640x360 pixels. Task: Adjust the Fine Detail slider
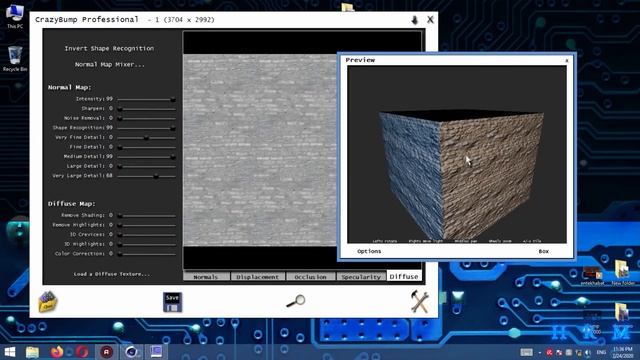coord(146,147)
